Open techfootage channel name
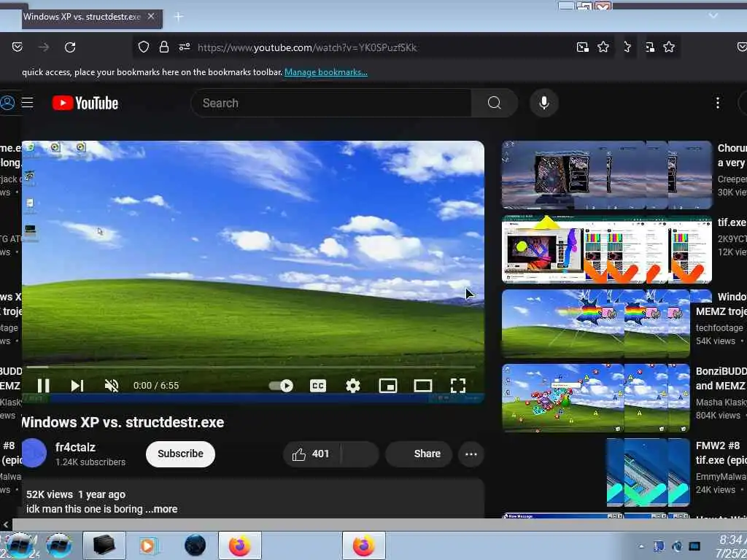Viewport: 747px width, 560px height. tap(719, 327)
